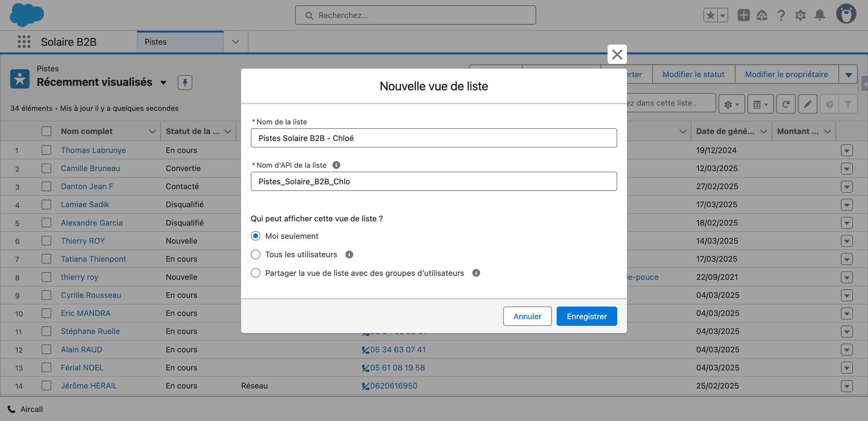Image resolution: width=868 pixels, height=421 pixels.
Task: Open the Cyrille Rousseau lead link
Action: (91, 295)
